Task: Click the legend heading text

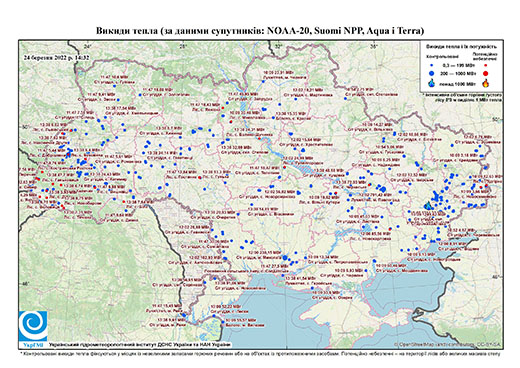Action: coord(462,46)
